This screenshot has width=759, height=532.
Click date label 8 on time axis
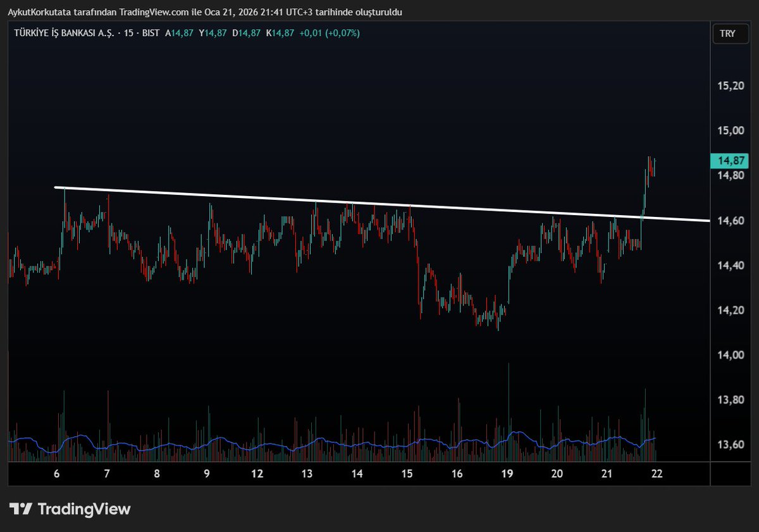[x=157, y=474]
